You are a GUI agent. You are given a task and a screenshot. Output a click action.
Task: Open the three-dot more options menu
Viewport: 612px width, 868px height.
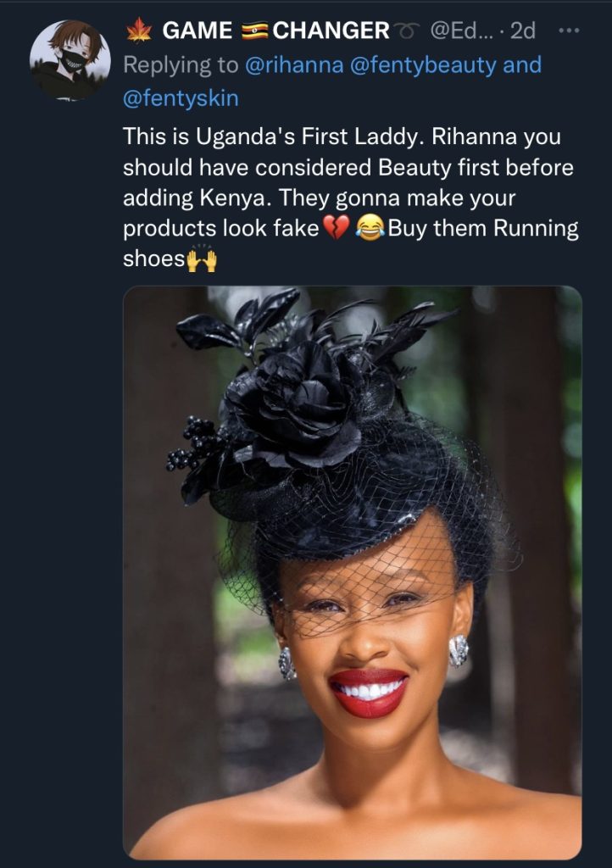570,31
